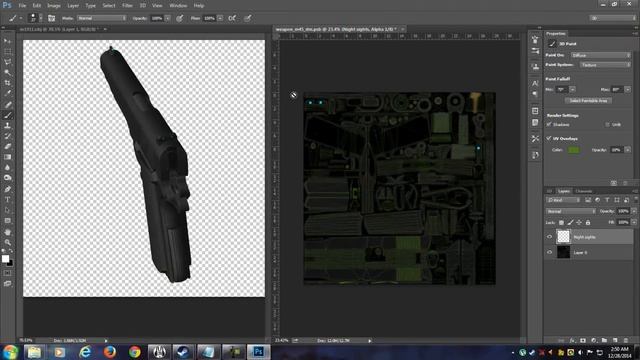Image resolution: width=640 pixels, height=360 pixels.
Task: Select the Hand tool
Action: pyautogui.click(x=7, y=232)
